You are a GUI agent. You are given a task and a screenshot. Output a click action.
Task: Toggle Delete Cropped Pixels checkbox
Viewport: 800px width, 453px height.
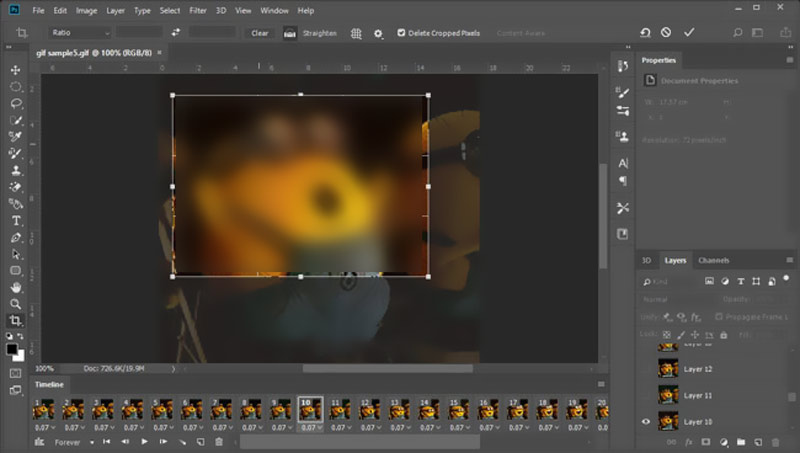click(x=401, y=33)
